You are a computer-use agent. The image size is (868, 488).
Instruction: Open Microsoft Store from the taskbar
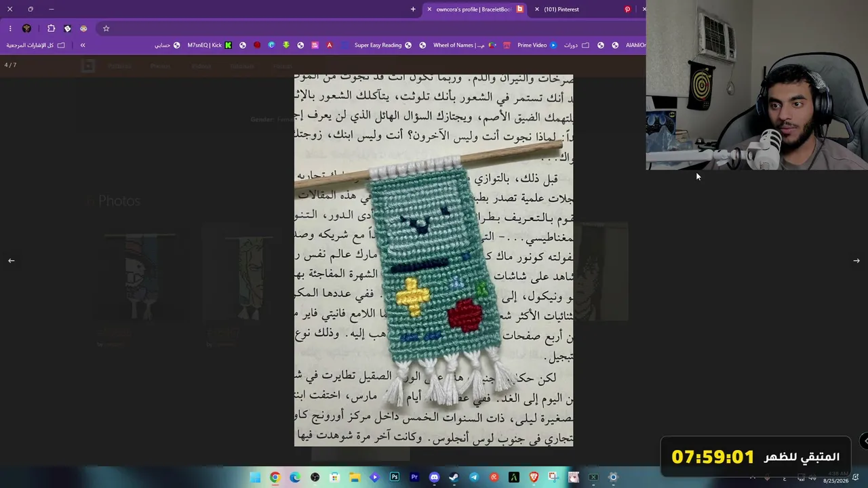[x=334, y=477]
